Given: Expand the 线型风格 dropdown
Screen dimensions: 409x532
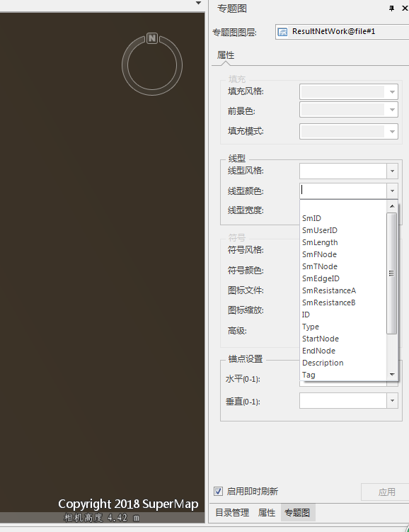Looking at the screenshot, I should [392, 171].
